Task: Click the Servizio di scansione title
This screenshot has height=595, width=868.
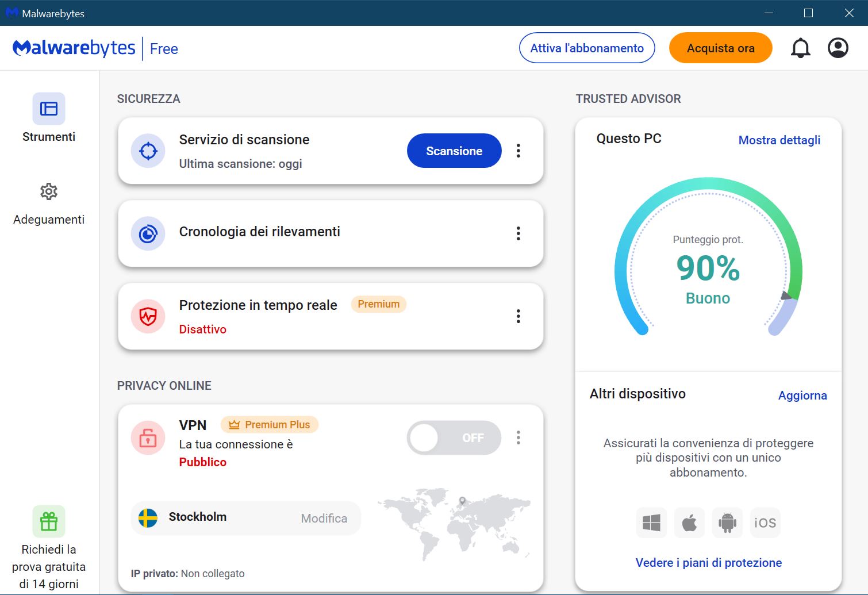Action: [244, 140]
